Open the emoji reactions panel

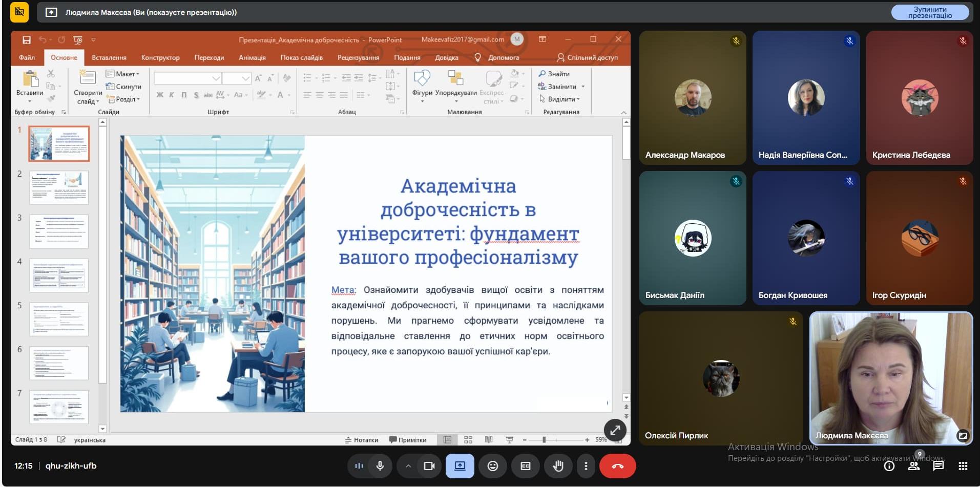(492, 466)
